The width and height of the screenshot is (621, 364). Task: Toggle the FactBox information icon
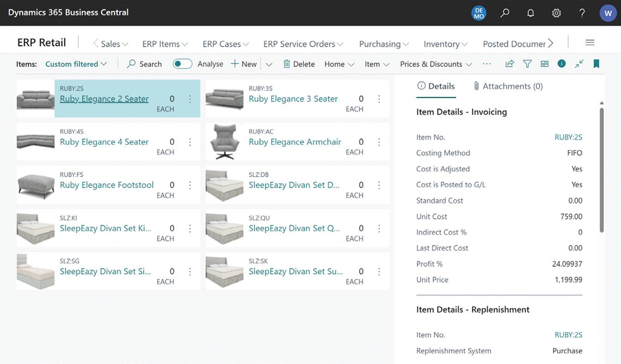[x=562, y=64]
